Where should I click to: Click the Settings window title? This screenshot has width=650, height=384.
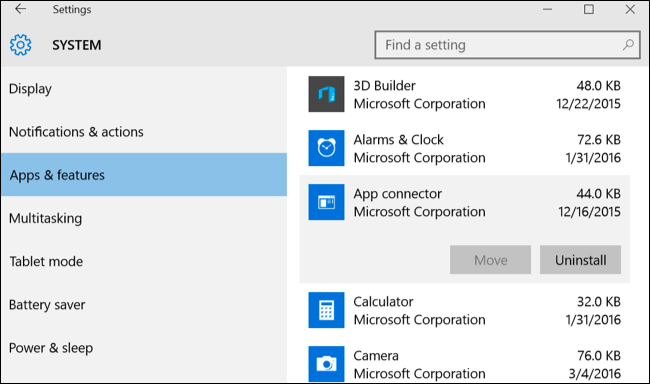click(x=72, y=9)
